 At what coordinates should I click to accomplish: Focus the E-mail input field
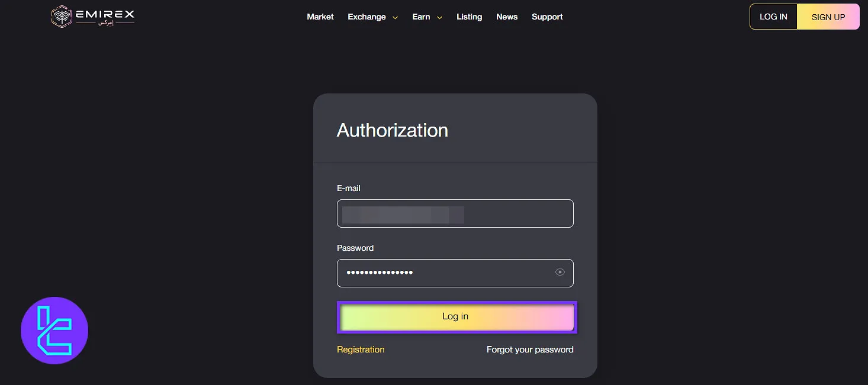(x=455, y=213)
